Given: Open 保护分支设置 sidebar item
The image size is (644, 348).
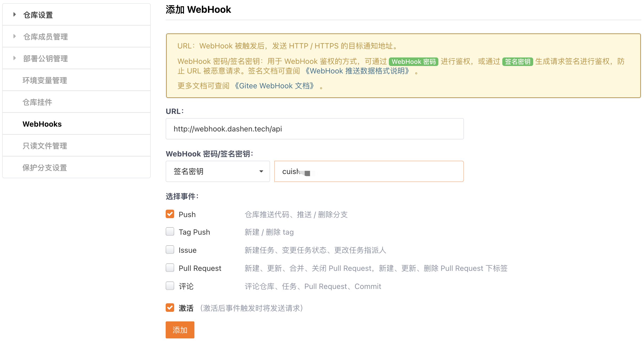Looking at the screenshot, I should click(x=45, y=168).
